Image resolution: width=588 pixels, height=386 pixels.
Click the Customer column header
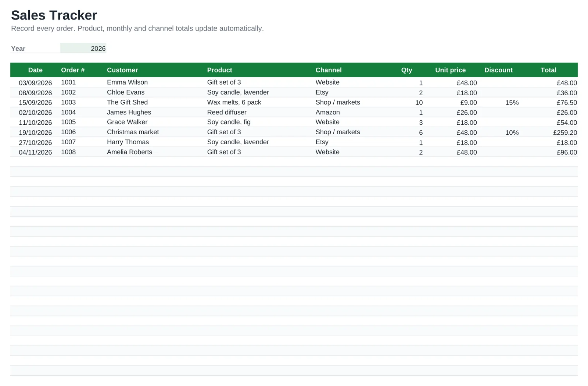(x=122, y=70)
